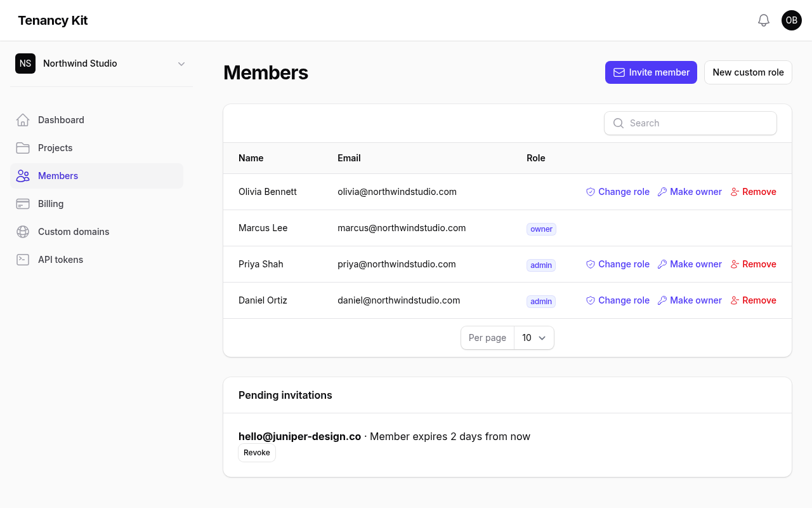Click the Dashboard home icon
This screenshot has width=812, height=508.
23,120
